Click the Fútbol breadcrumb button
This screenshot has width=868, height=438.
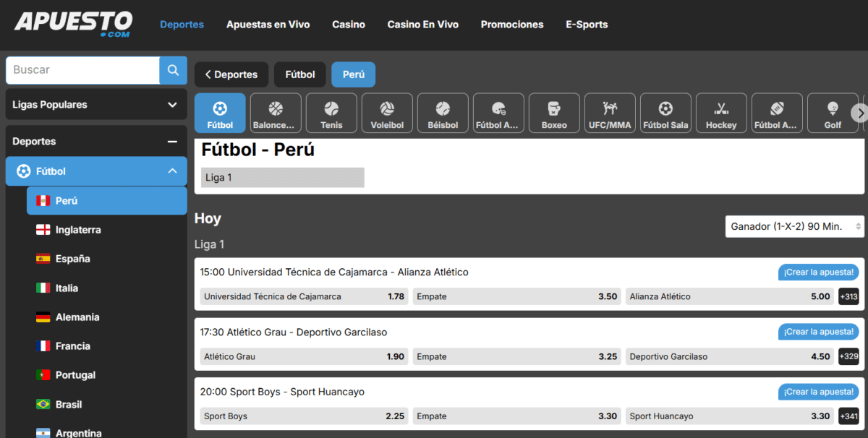point(300,74)
